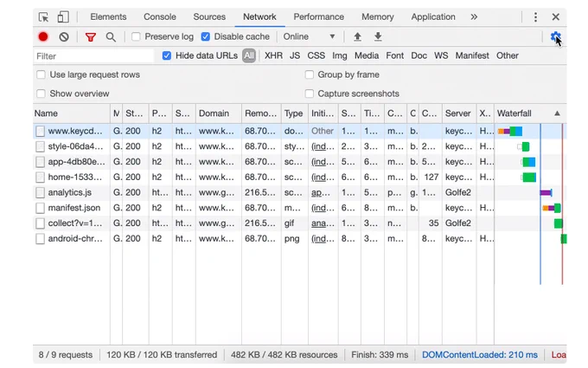Click file icon of style-06da4 row
588x368 pixels.
[40, 146]
